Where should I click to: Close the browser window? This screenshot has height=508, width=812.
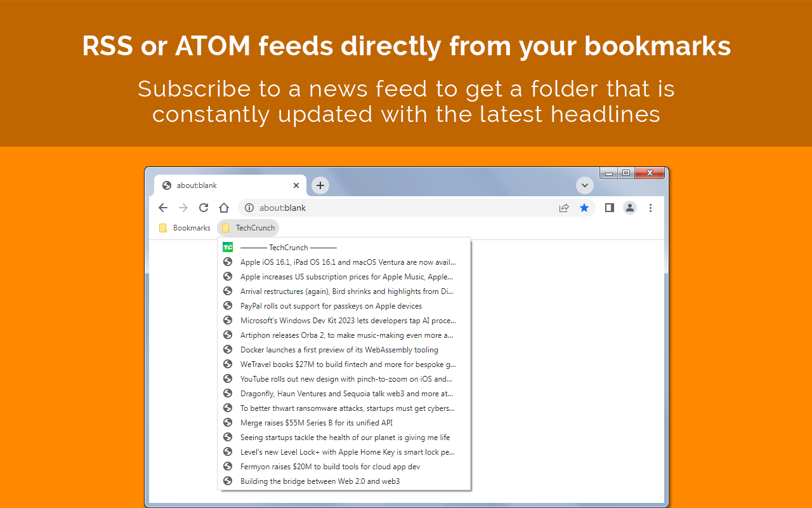tap(650, 173)
